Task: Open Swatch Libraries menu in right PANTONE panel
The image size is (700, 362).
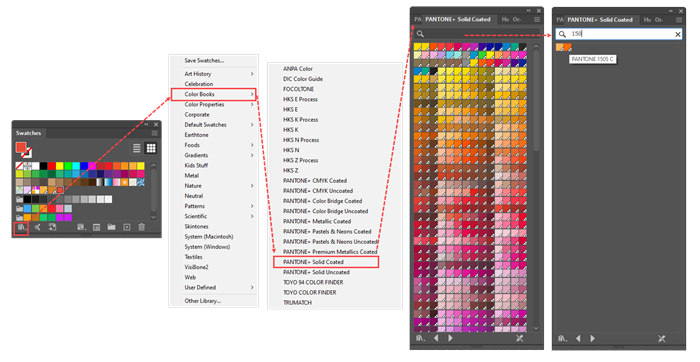Action: point(563,339)
